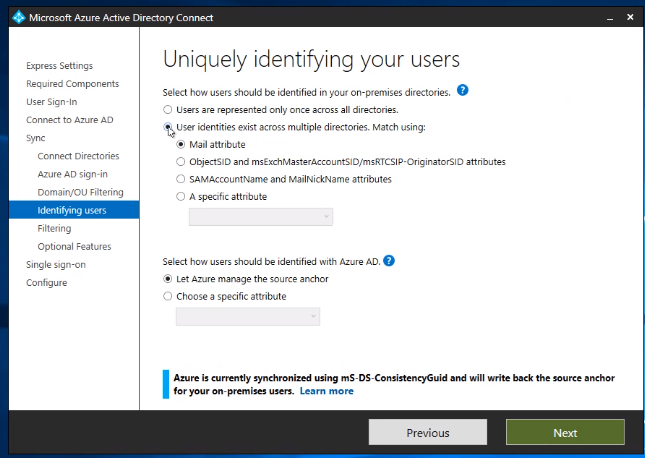
Task: Go to Azure AD sign-in step
Action: click(72, 174)
